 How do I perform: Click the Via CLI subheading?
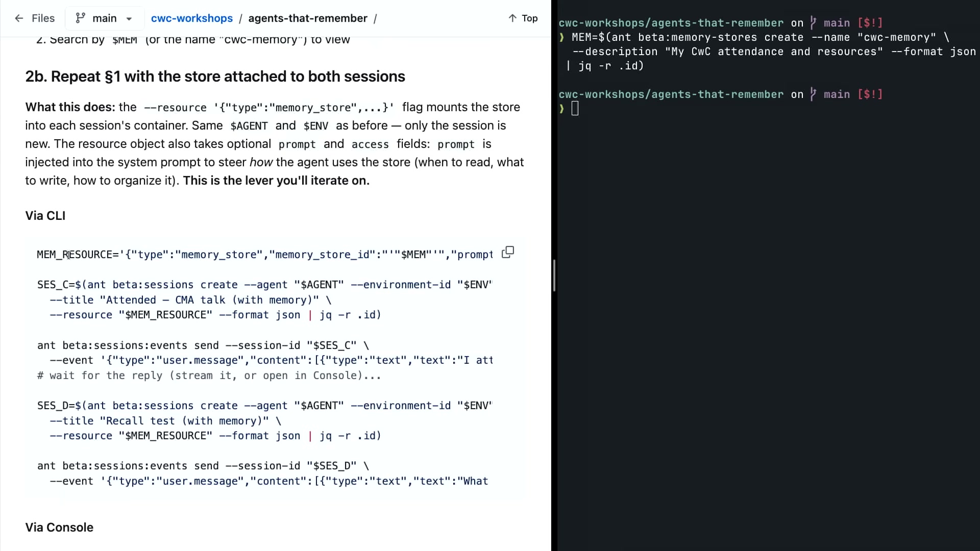coord(45,216)
